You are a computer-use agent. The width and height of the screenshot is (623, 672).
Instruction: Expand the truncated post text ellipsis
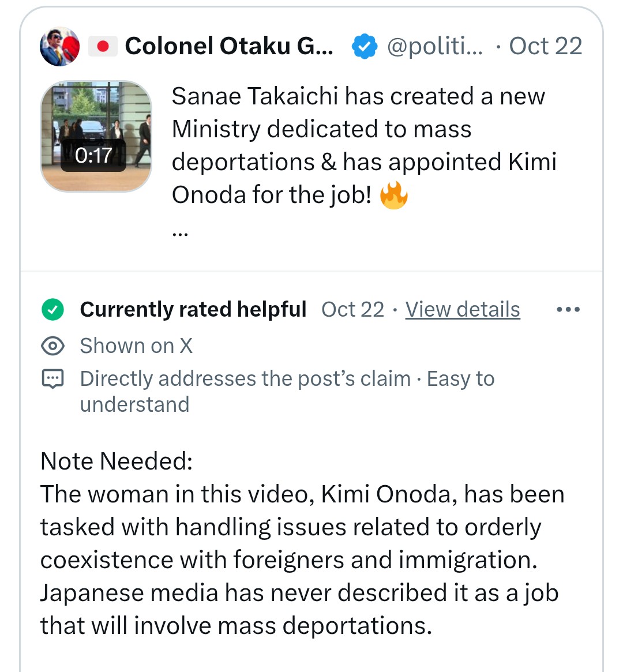(180, 234)
